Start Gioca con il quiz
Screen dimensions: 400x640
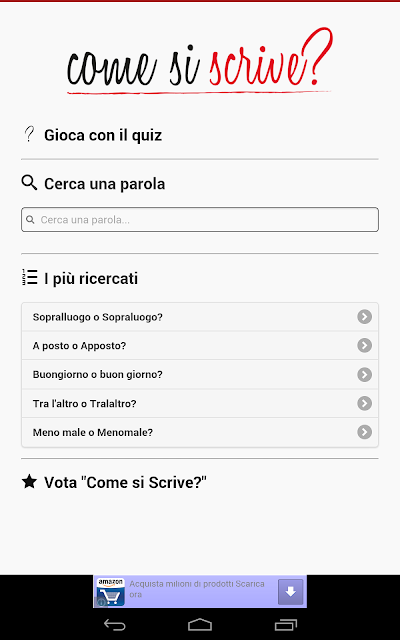pos(103,135)
